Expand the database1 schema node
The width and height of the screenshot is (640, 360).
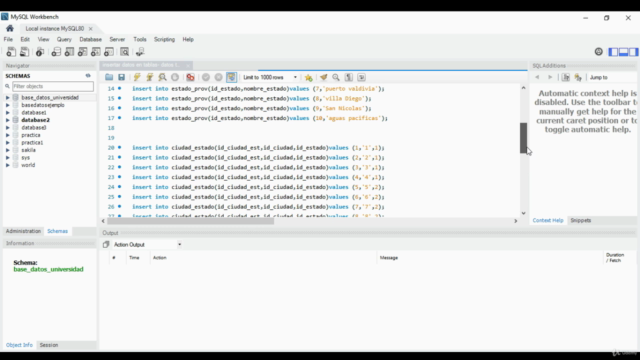click(7, 113)
